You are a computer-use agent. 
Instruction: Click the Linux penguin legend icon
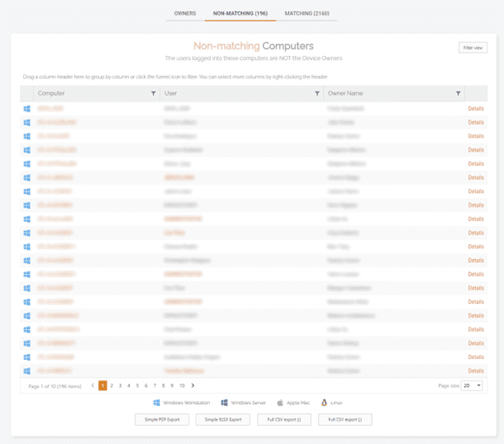pos(324,402)
